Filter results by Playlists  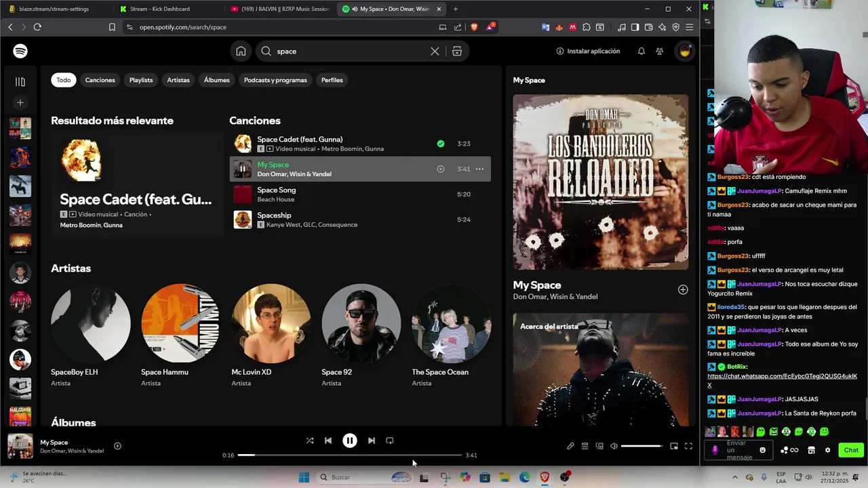[x=141, y=80]
